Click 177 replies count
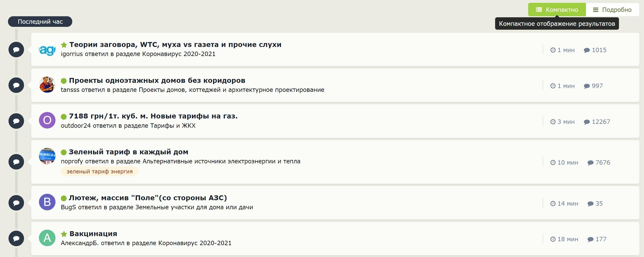 597,239
